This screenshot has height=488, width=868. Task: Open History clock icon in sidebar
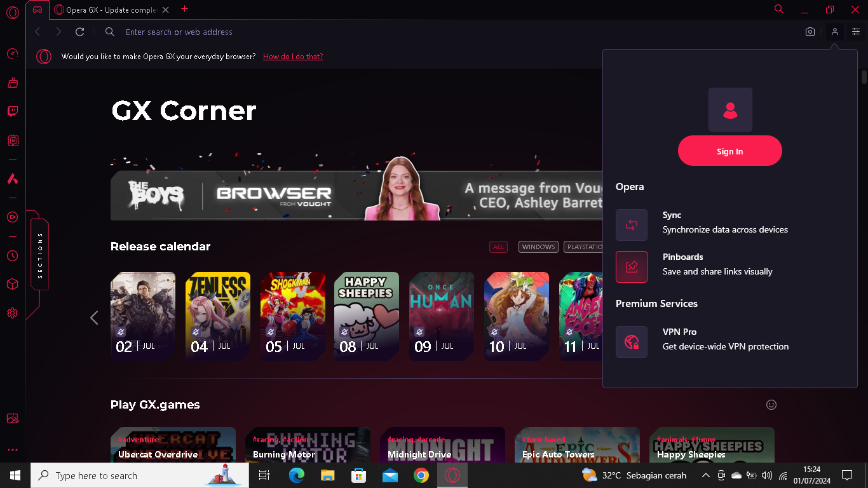(12, 255)
